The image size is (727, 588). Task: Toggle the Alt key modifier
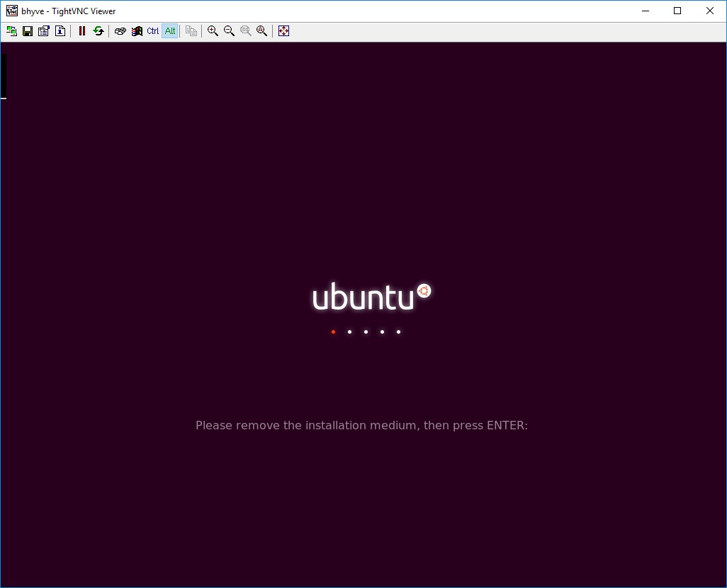[169, 31]
